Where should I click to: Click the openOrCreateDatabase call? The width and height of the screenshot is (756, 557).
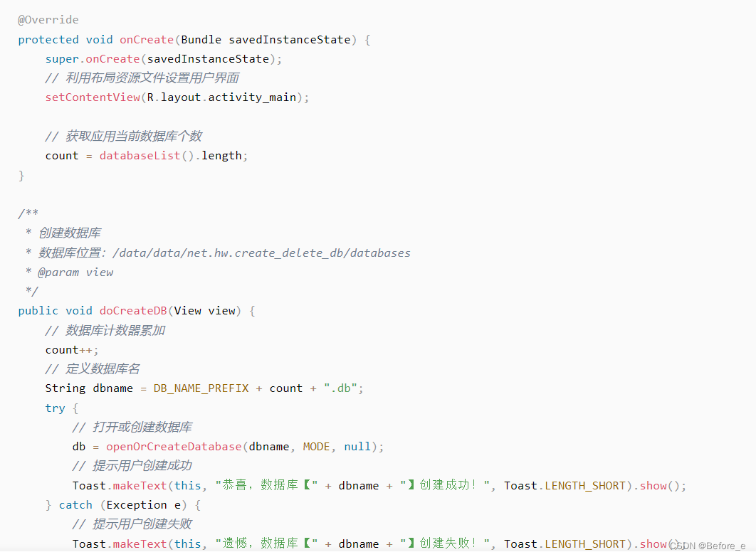[174, 447]
